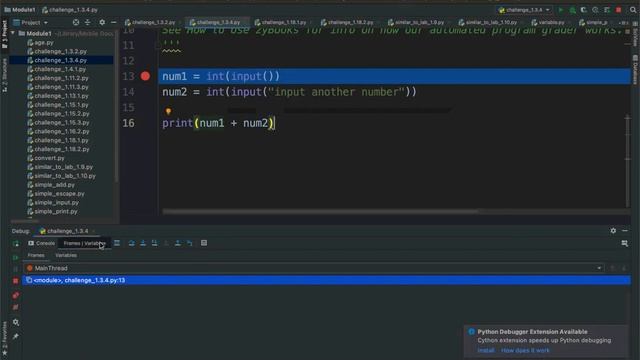
Task: Click the <module>, challenge_1.3.4.py:13 stack frame
Action: [327, 280]
